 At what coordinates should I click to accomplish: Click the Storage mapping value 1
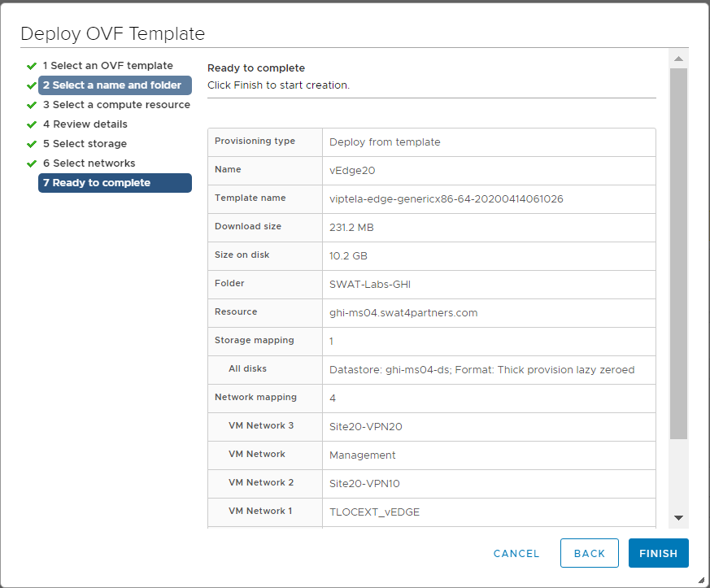tap(332, 342)
